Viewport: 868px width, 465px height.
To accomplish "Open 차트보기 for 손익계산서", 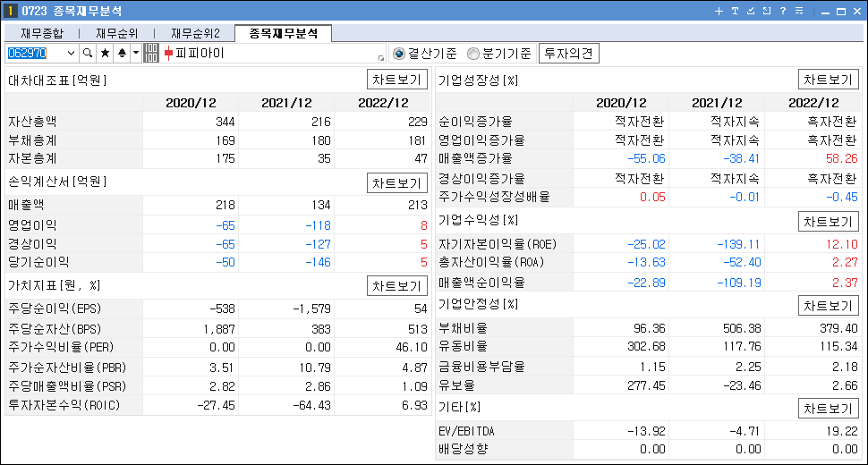I will (397, 183).
